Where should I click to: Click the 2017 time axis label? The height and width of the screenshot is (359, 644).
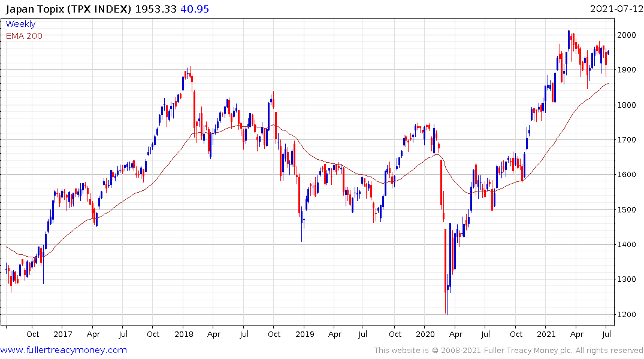click(x=62, y=334)
